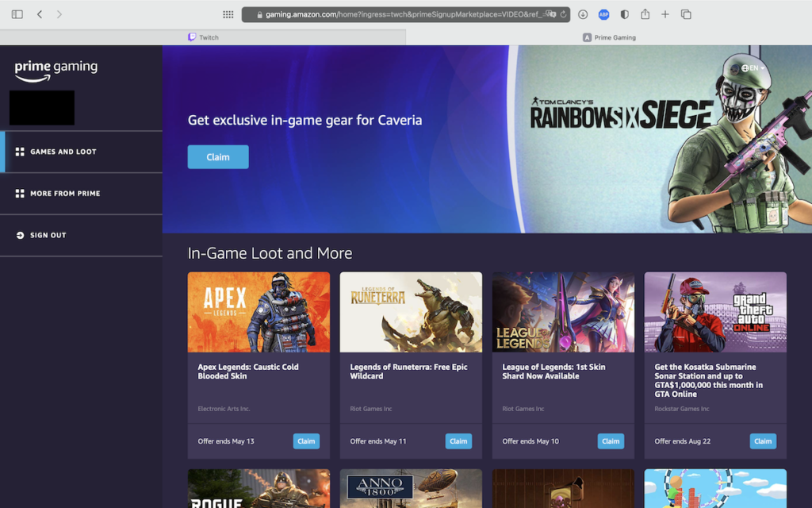Expand the EN language dropdown

tap(753, 68)
